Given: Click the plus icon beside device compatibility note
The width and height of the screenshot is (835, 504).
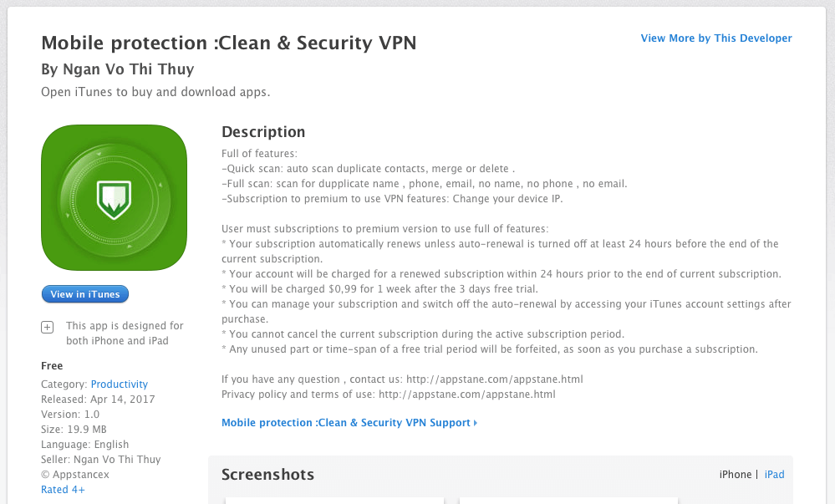Looking at the screenshot, I should [48, 327].
